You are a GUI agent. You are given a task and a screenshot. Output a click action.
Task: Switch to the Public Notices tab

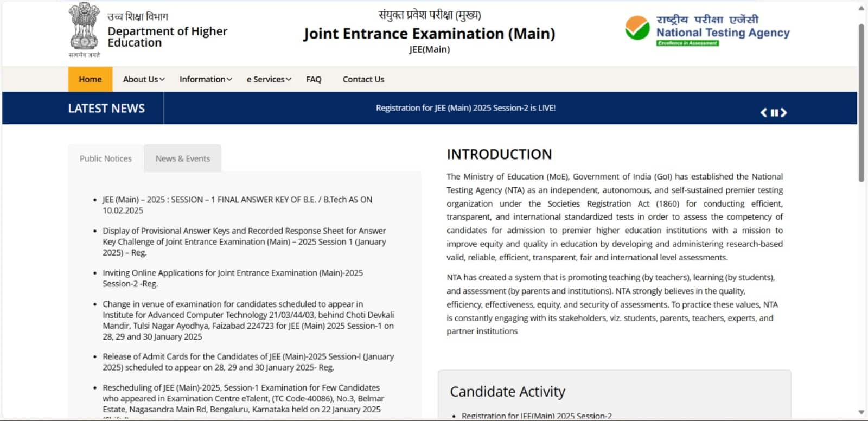tap(106, 158)
